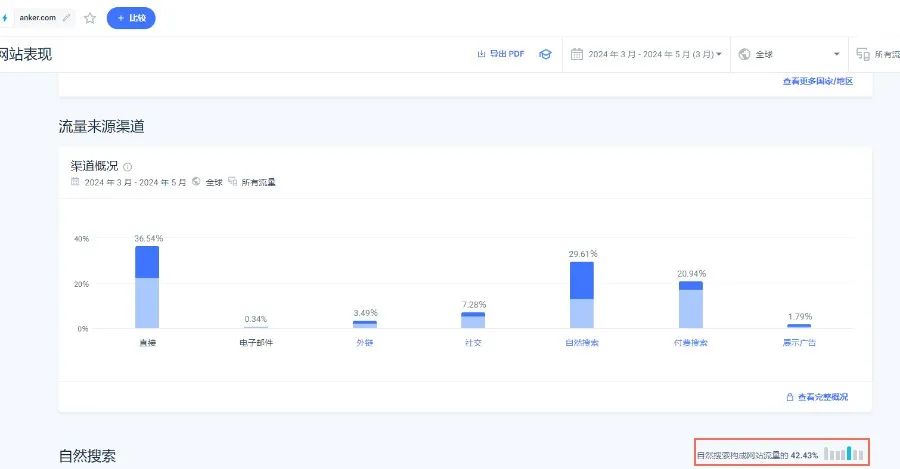
Task: Click the pencil edit icon beside anker.com
Action: click(67, 18)
